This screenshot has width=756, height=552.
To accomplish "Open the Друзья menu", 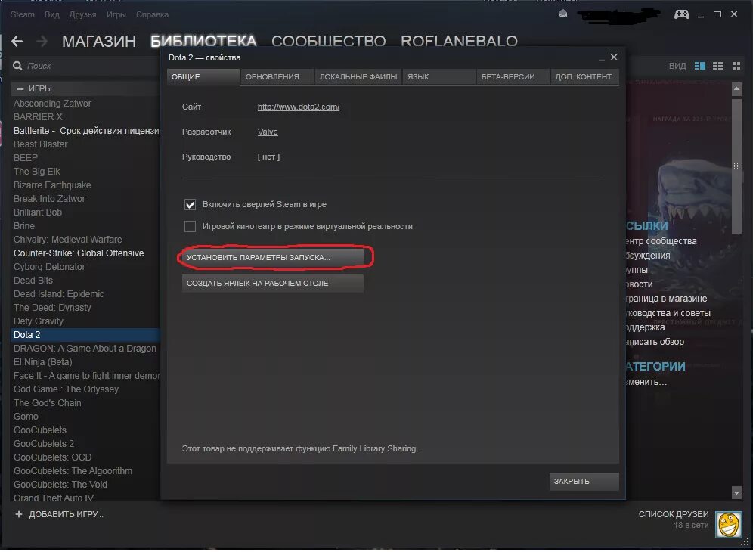I will point(82,14).
